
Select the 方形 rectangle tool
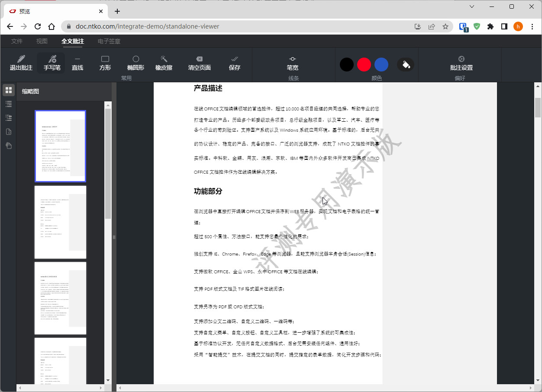(105, 63)
